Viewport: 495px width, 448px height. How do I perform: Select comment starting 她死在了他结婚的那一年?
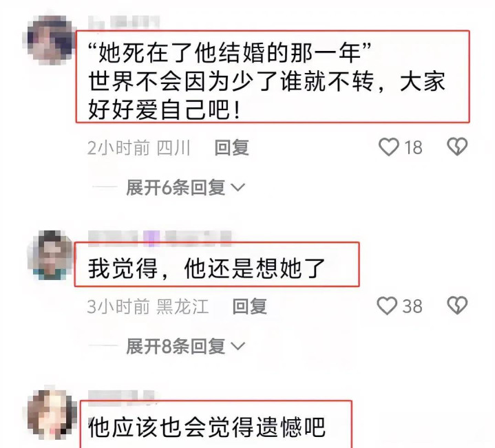266,81
